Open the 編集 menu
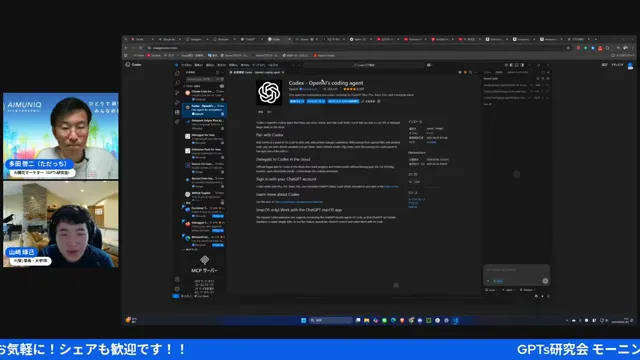The height and width of the screenshot is (360, 640). (198, 65)
